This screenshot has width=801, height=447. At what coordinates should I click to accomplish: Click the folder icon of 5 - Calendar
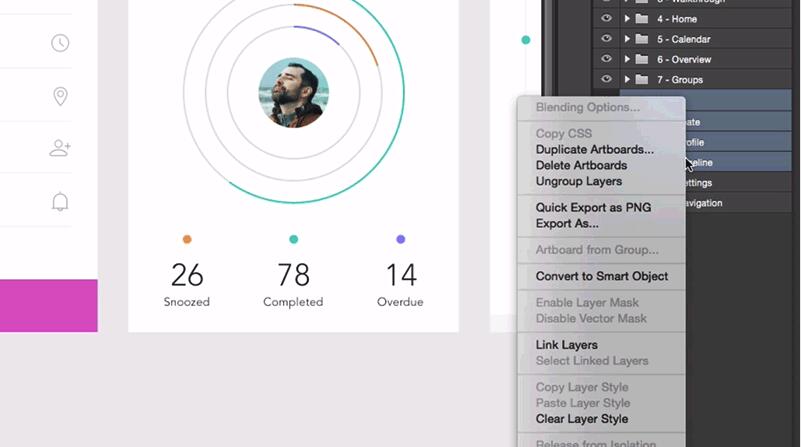pyautogui.click(x=642, y=39)
